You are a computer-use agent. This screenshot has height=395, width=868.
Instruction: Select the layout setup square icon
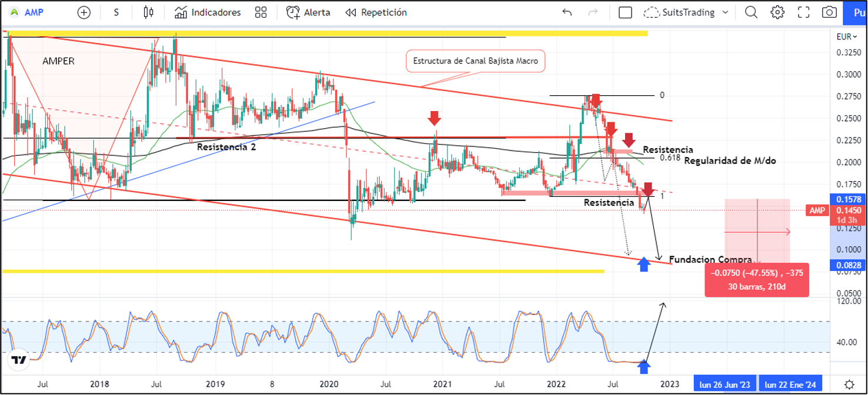pos(626,12)
